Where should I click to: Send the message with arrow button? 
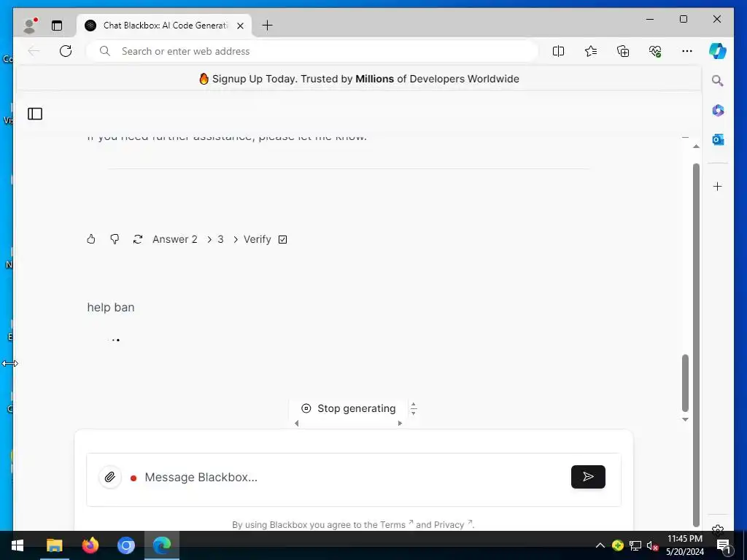coord(588,477)
